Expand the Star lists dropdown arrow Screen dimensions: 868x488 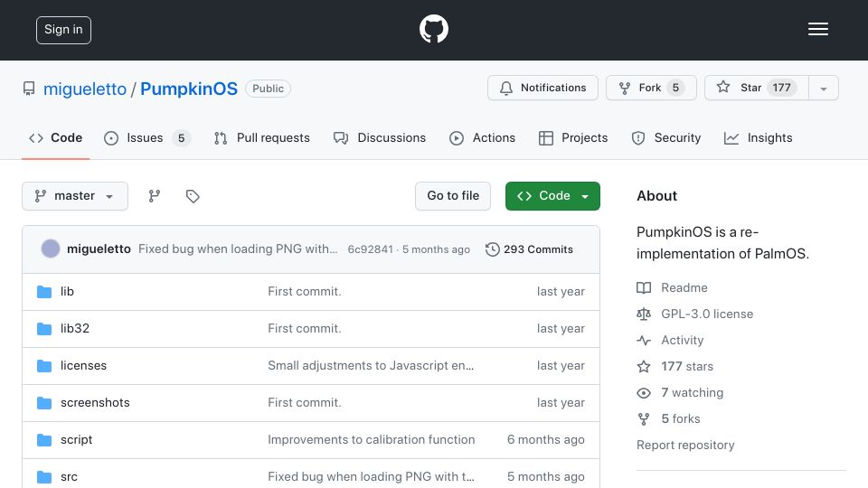point(824,89)
